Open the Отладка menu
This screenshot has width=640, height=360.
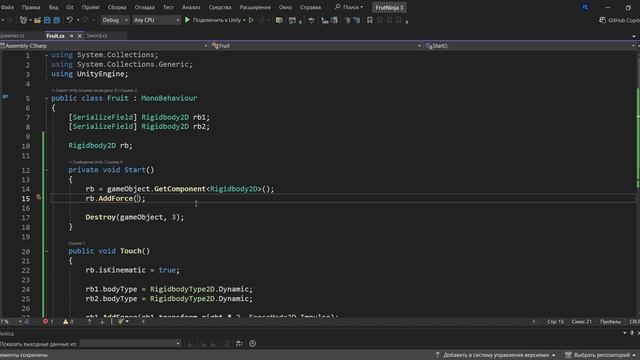144,7
